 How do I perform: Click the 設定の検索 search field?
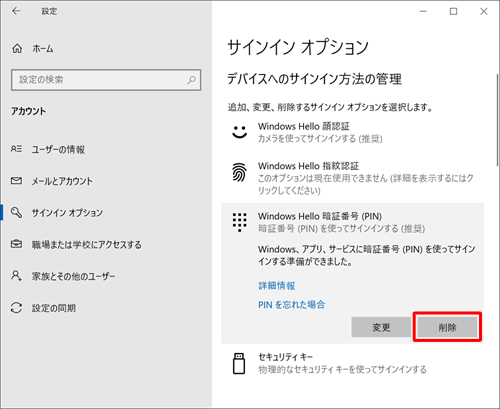click(x=106, y=80)
